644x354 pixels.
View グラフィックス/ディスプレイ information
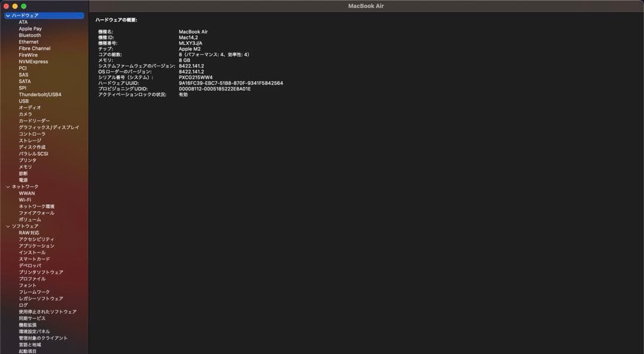coord(49,128)
